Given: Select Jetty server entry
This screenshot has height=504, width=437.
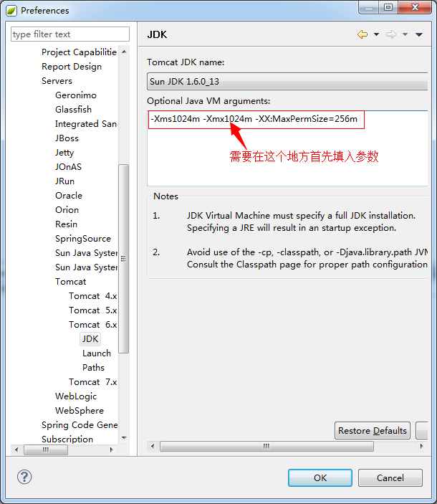Looking at the screenshot, I should click(x=64, y=153).
